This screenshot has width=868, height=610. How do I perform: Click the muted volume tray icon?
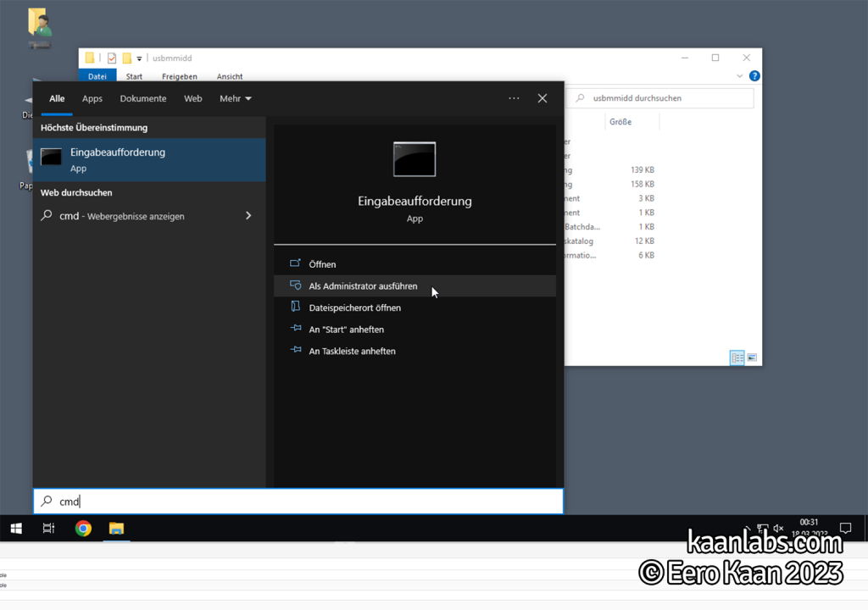[778, 528]
